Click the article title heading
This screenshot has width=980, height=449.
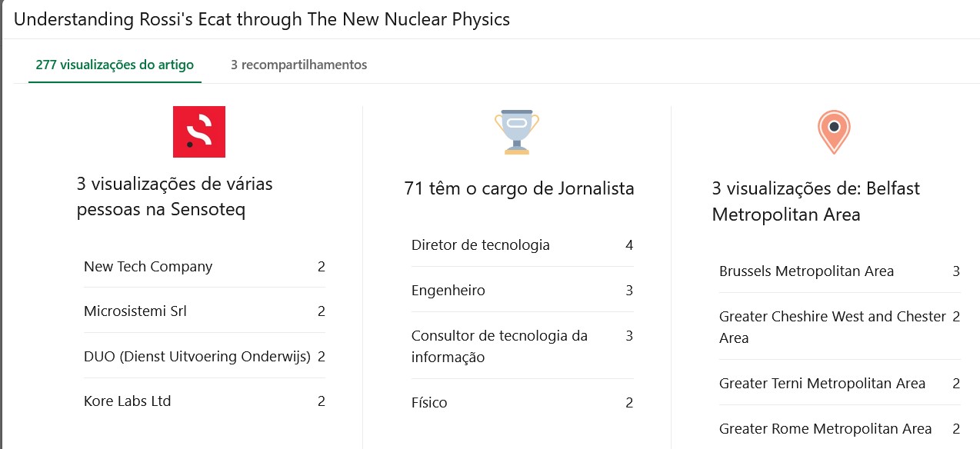(262, 19)
